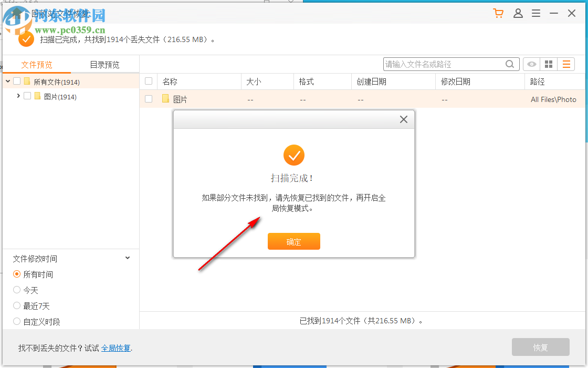Choose the 今天 radio option
The image size is (588, 368).
(16, 290)
